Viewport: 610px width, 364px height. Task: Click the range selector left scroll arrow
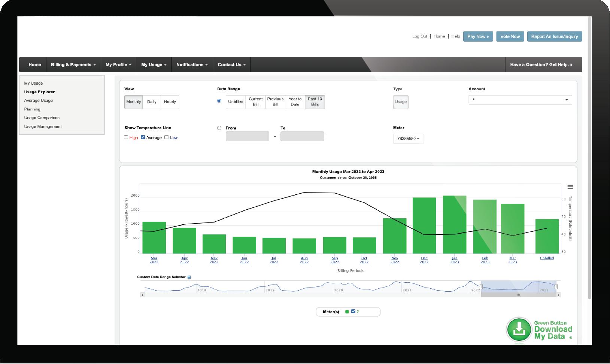142,295
